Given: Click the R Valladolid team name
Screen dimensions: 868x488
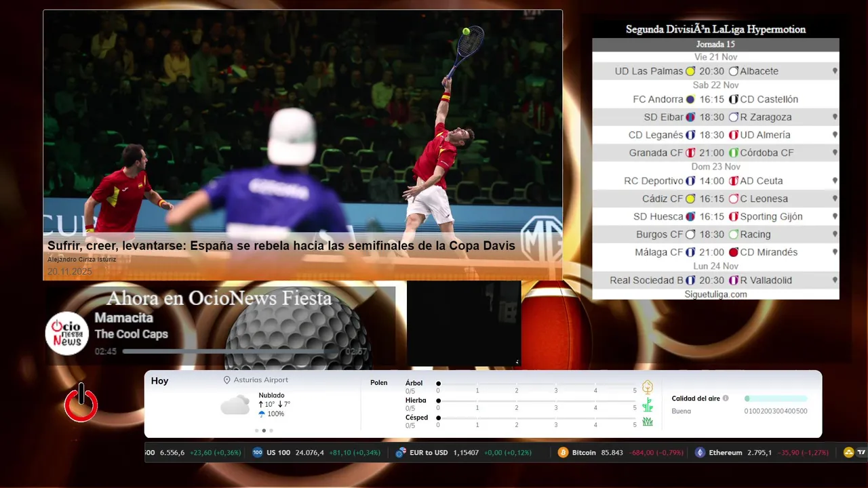Looking at the screenshot, I should [766, 280].
